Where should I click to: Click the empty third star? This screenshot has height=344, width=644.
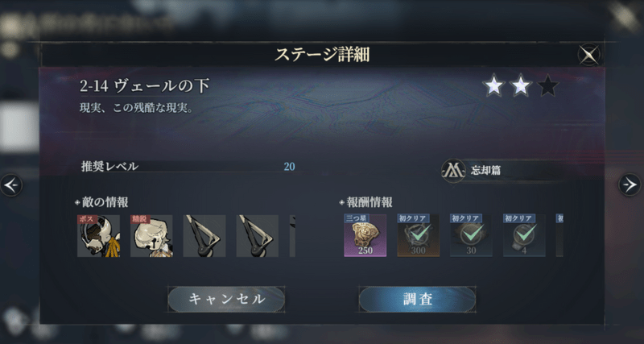click(x=548, y=86)
